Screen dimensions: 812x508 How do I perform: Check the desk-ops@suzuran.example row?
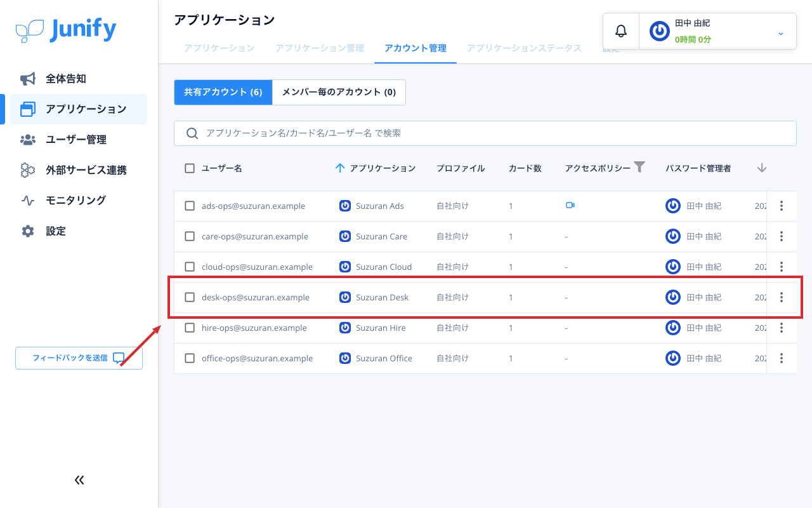tap(190, 297)
